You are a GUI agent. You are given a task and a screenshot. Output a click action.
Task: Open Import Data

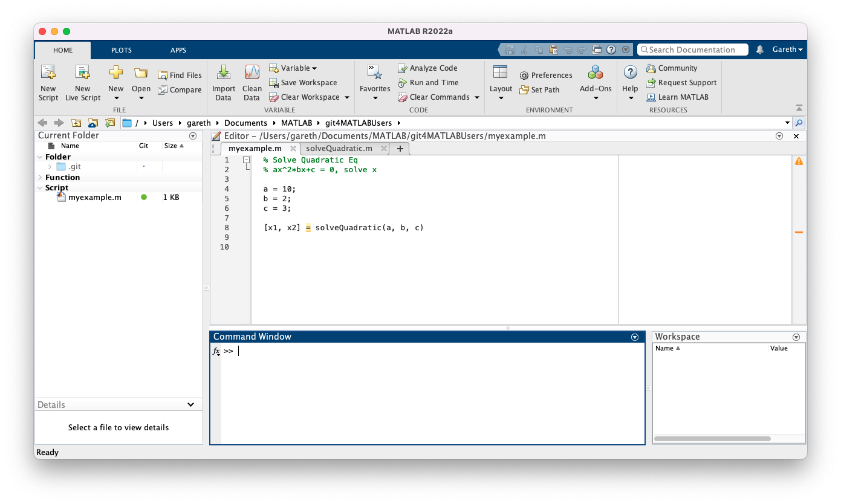click(x=223, y=83)
